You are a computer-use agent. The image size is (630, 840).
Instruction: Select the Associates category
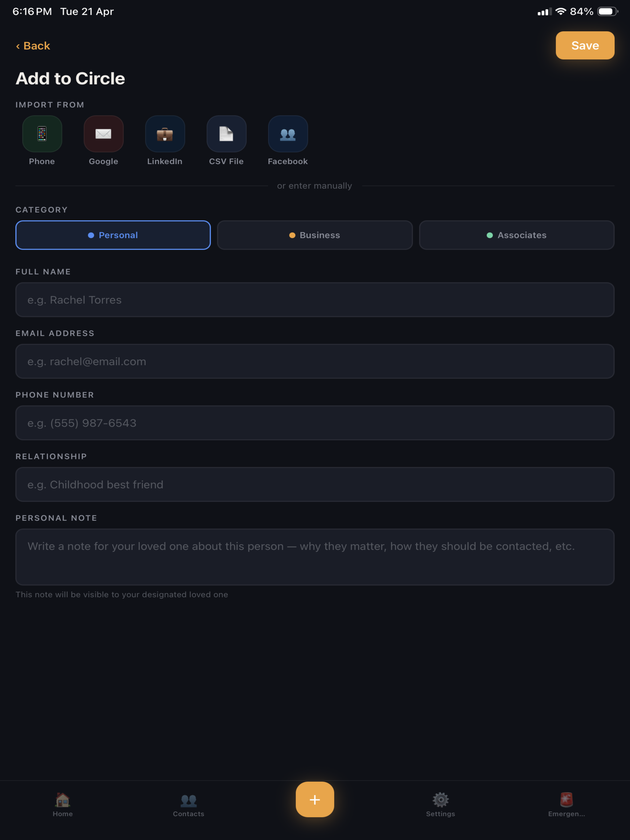516,235
